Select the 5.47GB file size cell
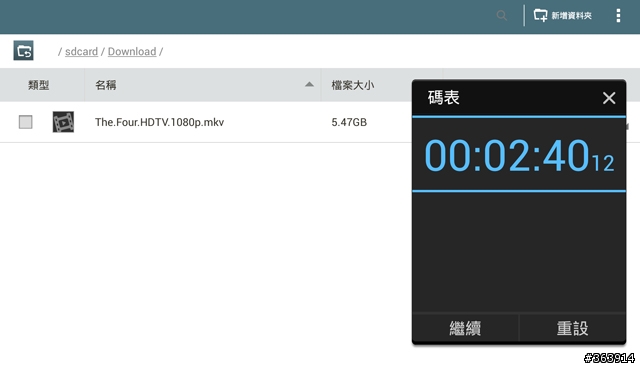The image size is (640, 366). 349,122
